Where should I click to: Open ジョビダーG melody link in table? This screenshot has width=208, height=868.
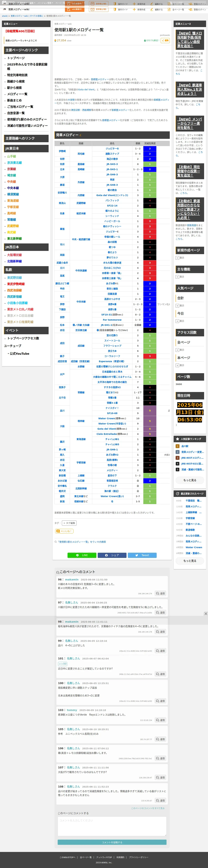(112, 148)
